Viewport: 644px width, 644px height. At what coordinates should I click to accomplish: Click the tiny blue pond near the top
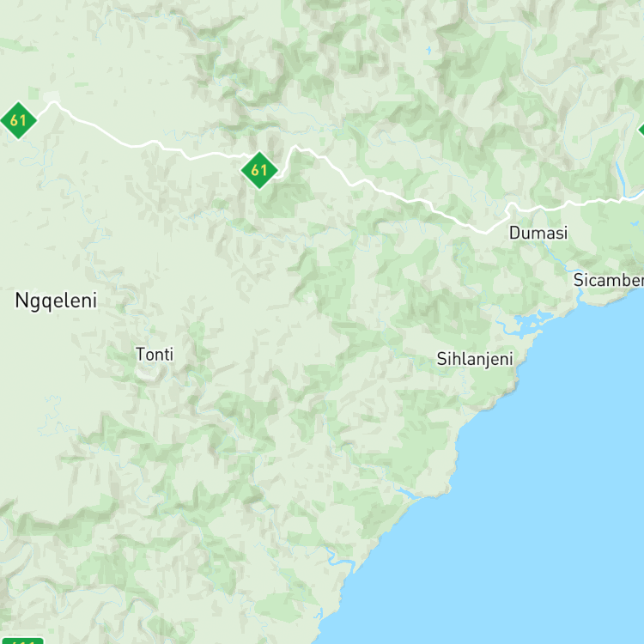(x=428, y=51)
